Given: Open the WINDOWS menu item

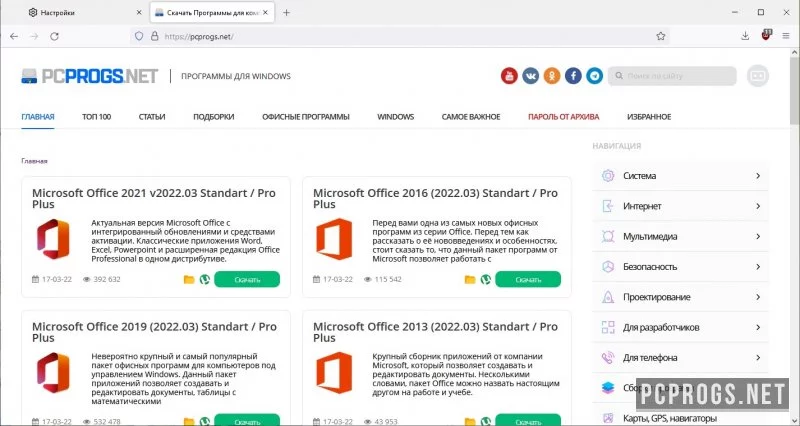Looking at the screenshot, I should [395, 117].
